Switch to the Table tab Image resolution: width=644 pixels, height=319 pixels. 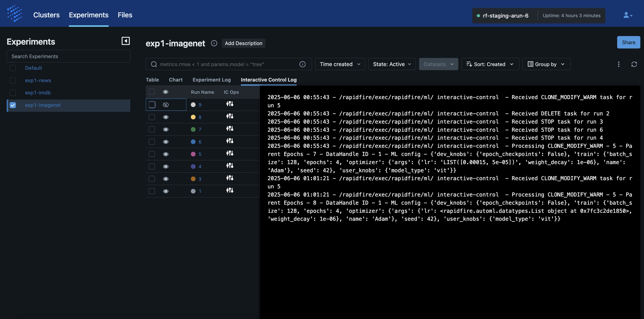tap(152, 80)
